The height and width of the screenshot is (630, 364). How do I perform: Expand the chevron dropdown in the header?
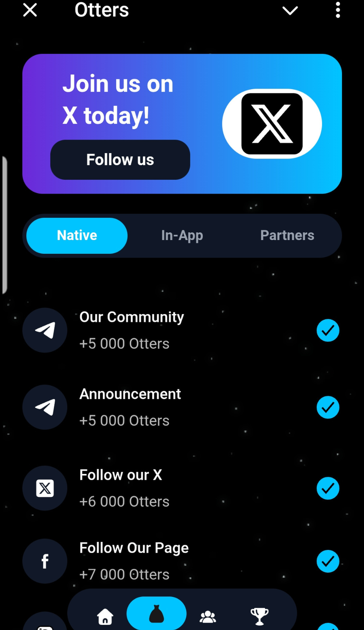[x=290, y=10]
